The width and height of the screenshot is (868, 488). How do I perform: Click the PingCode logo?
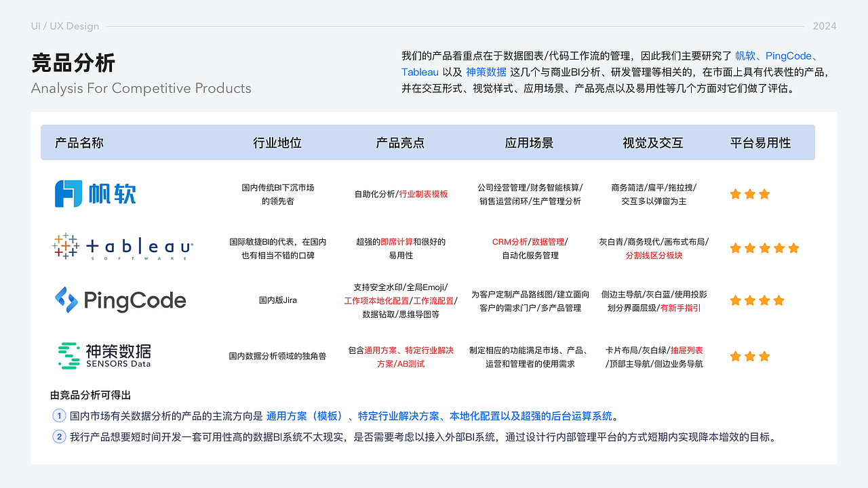[x=120, y=300]
